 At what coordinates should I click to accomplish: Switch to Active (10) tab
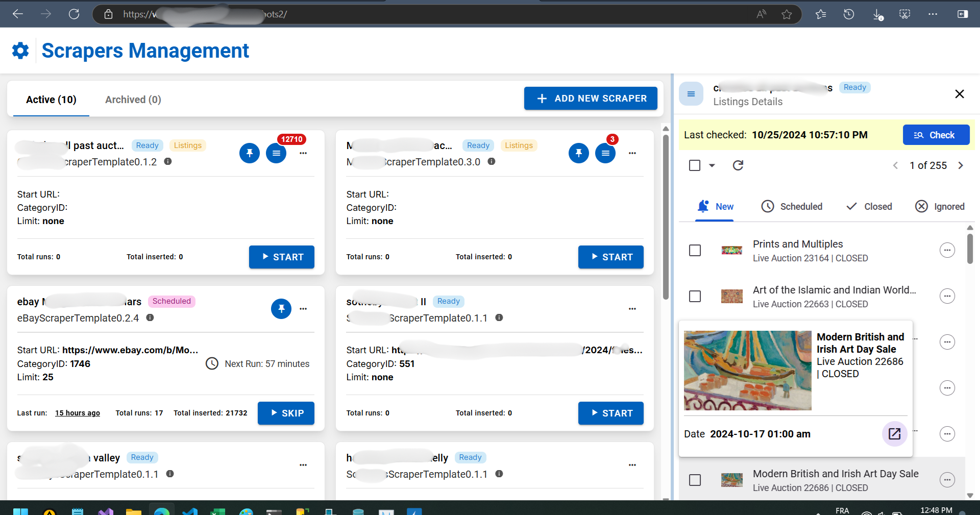coord(51,100)
